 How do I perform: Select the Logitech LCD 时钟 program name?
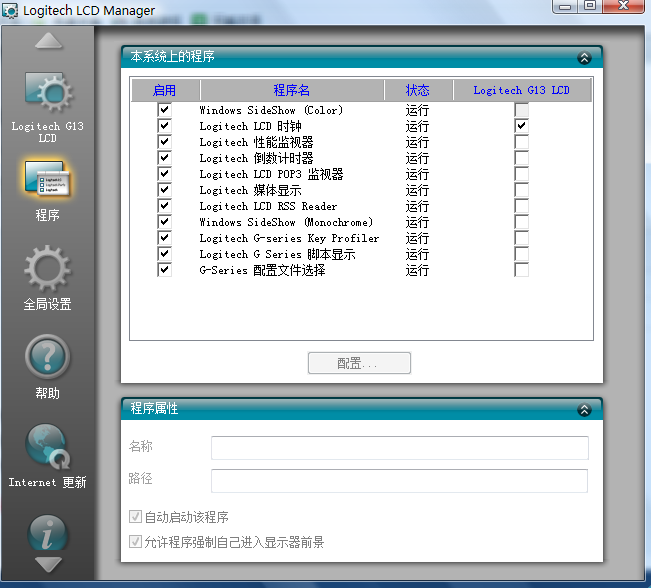tap(250, 126)
